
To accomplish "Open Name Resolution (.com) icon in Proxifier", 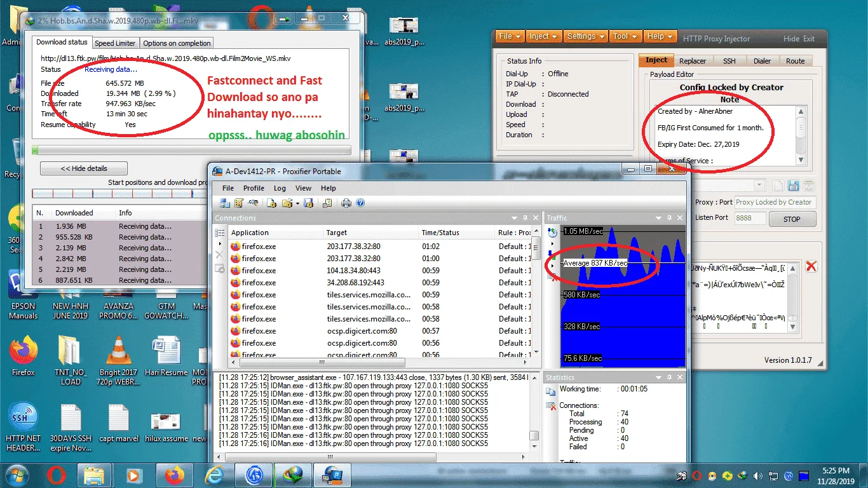I will pos(253,203).
